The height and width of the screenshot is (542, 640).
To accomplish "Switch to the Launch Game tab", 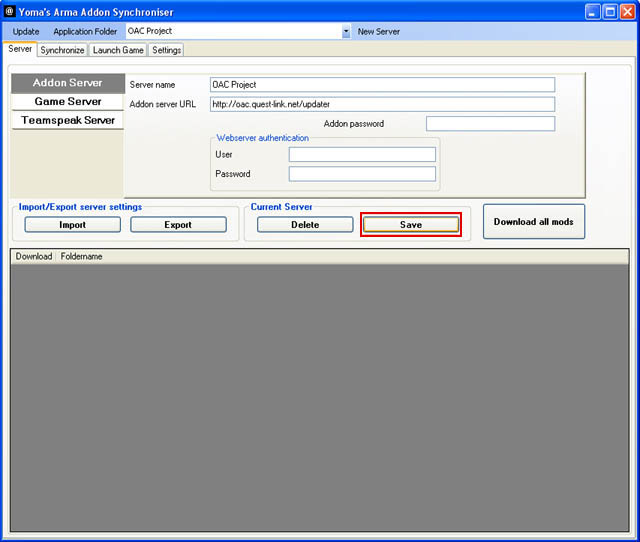I will pyautogui.click(x=118, y=50).
